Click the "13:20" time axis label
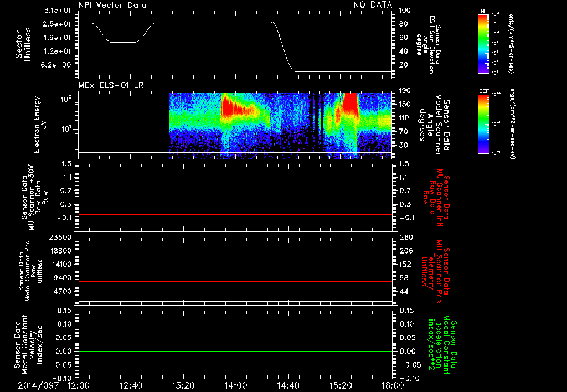Image resolution: width=567 pixels, height=392 pixels. 183,385
